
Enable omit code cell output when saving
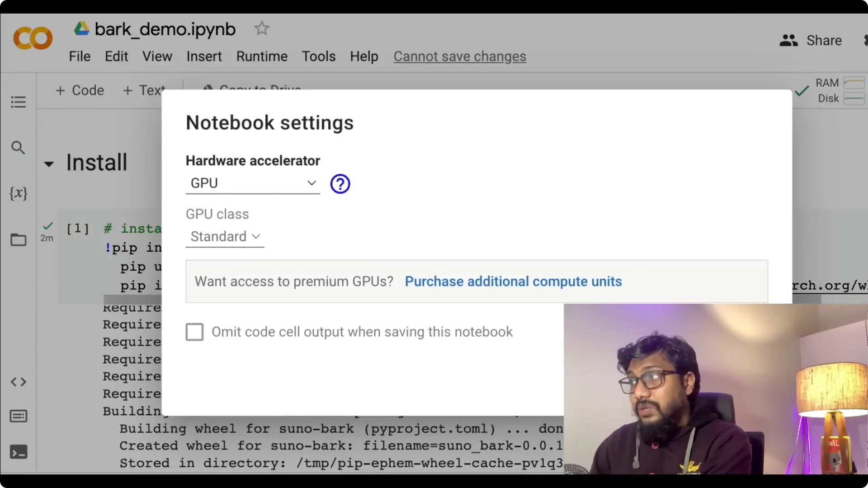194,332
